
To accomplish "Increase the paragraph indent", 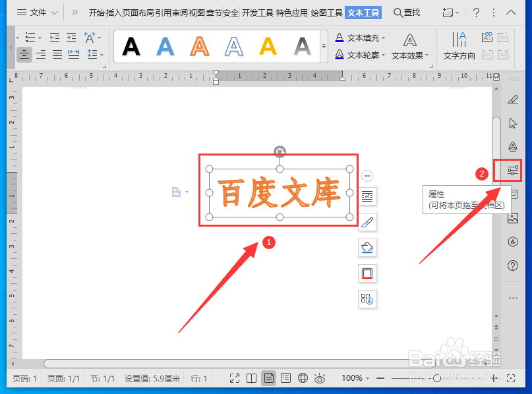I will click(71, 38).
